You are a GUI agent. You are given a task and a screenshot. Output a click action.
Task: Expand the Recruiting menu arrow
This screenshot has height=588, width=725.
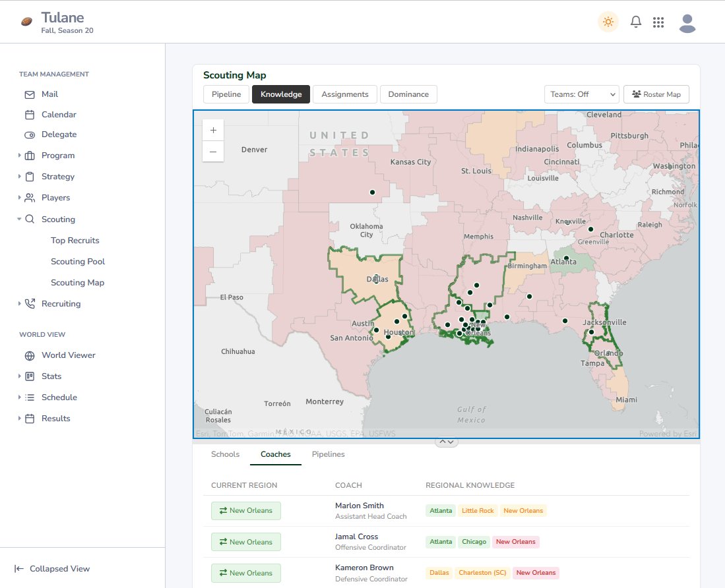(19, 303)
